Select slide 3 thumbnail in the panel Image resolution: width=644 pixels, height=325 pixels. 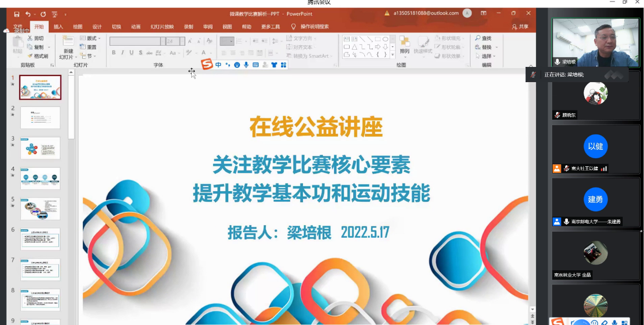pyautogui.click(x=40, y=148)
